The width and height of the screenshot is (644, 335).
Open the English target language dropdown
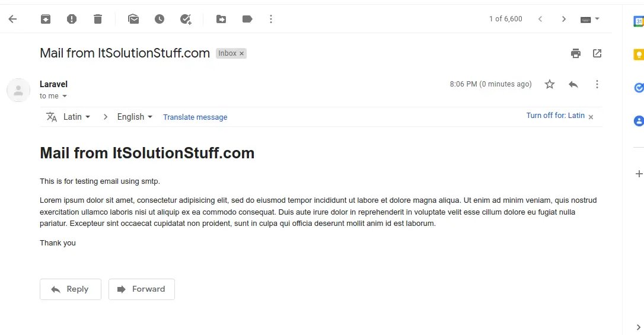point(135,117)
